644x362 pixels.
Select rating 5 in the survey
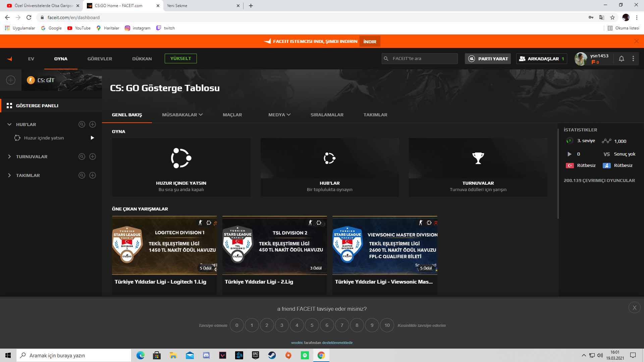click(x=312, y=325)
